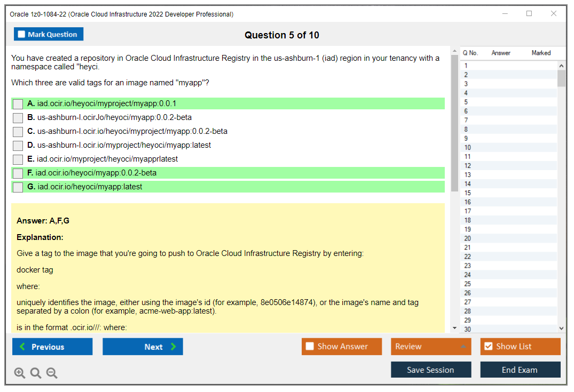The width and height of the screenshot is (574, 392).
Task: Click the question navigator scrollbar thumb
Action: click(561, 77)
